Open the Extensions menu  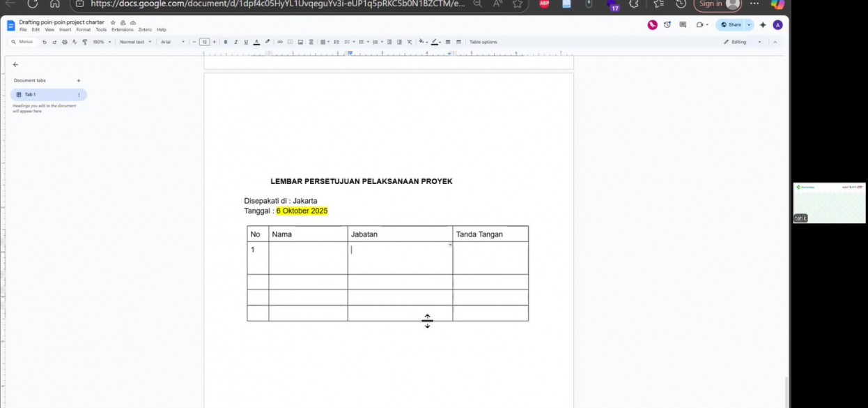(122, 30)
